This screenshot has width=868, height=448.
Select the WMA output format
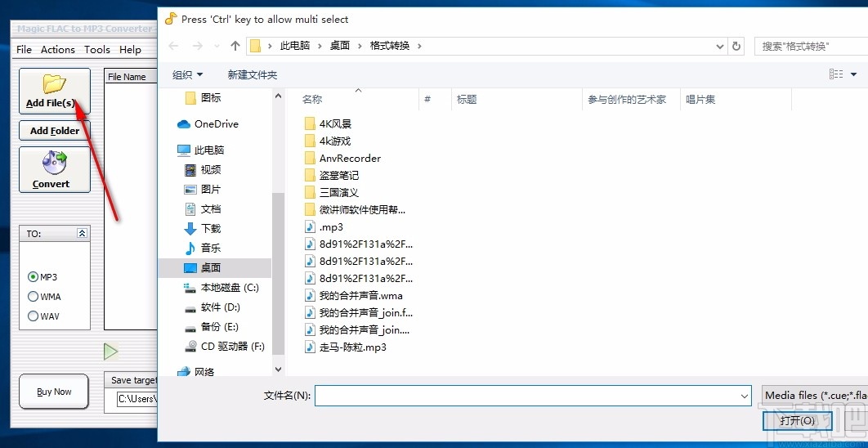44,297
